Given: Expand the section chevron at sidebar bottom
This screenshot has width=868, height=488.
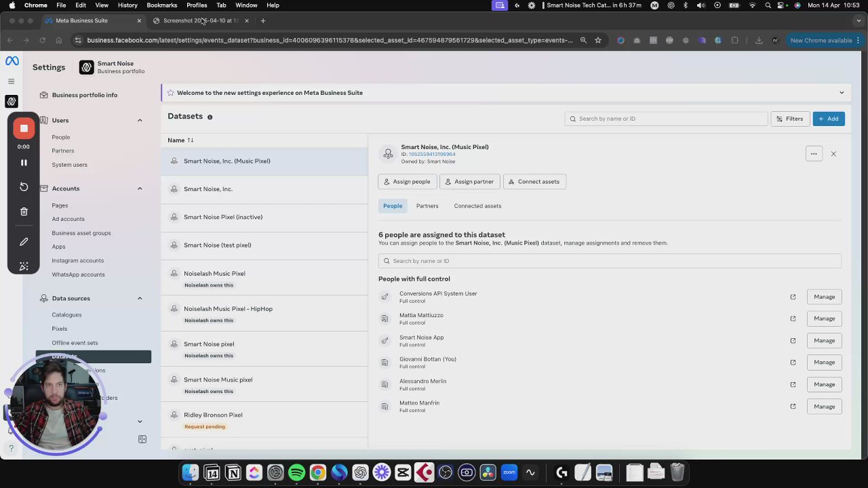Looking at the screenshot, I should [x=140, y=422].
